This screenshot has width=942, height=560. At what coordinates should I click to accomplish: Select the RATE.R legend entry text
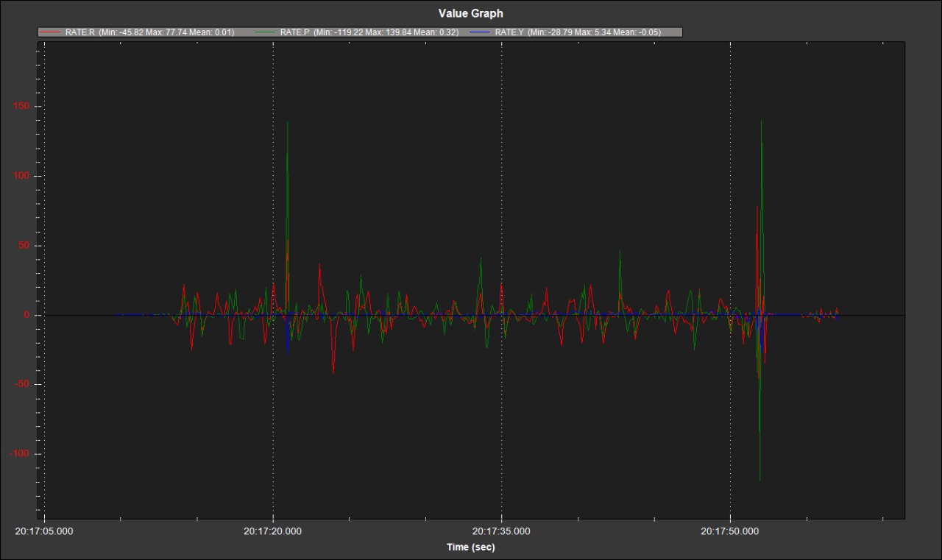(149, 32)
